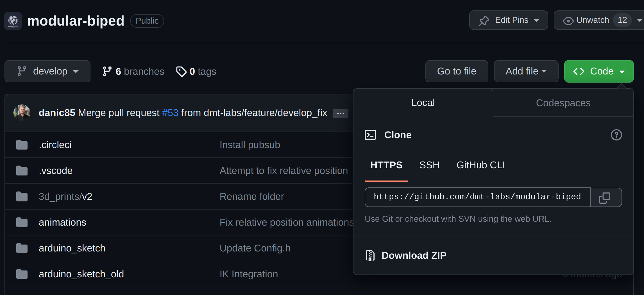Click the terminal icon beside Clone

click(x=370, y=135)
